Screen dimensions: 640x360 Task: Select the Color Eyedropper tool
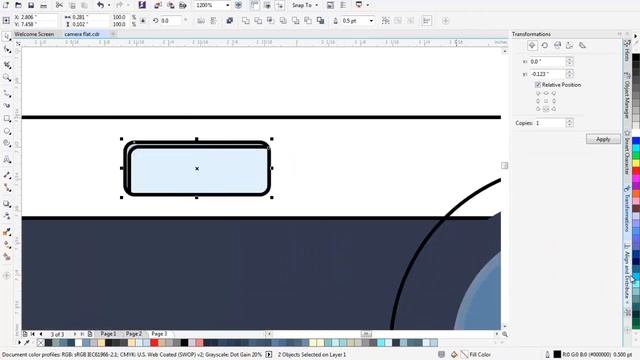[7, 232]
